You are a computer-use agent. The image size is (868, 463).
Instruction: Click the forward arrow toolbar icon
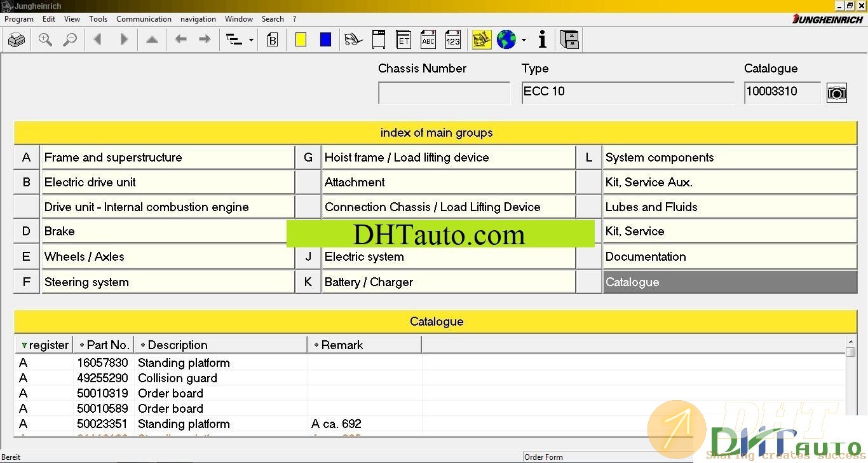tap(205, 40)
